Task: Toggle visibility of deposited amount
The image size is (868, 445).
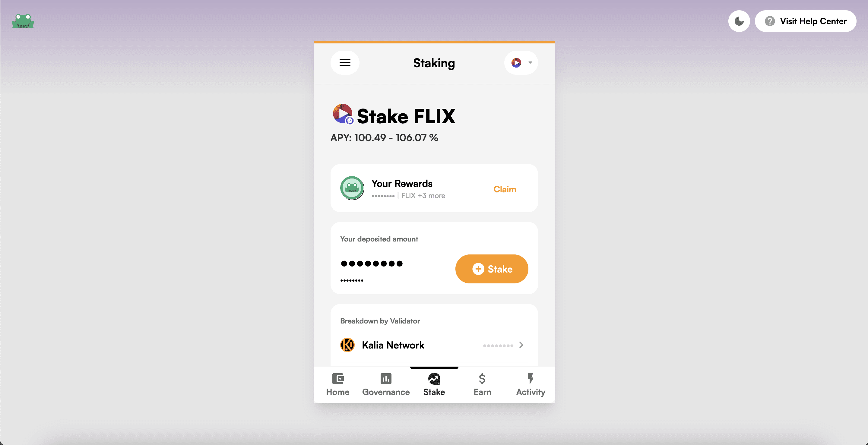Action: pyautogui.click(x=371, y=263)
